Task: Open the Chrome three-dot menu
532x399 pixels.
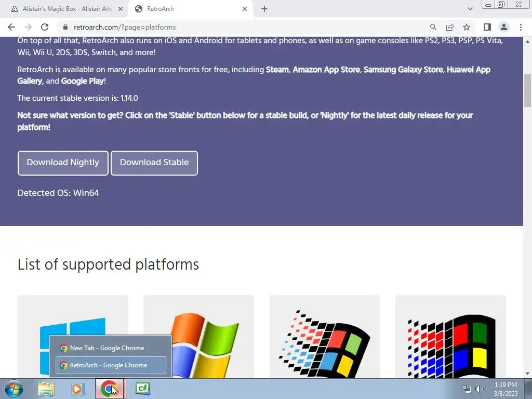Action: point(521,27)
